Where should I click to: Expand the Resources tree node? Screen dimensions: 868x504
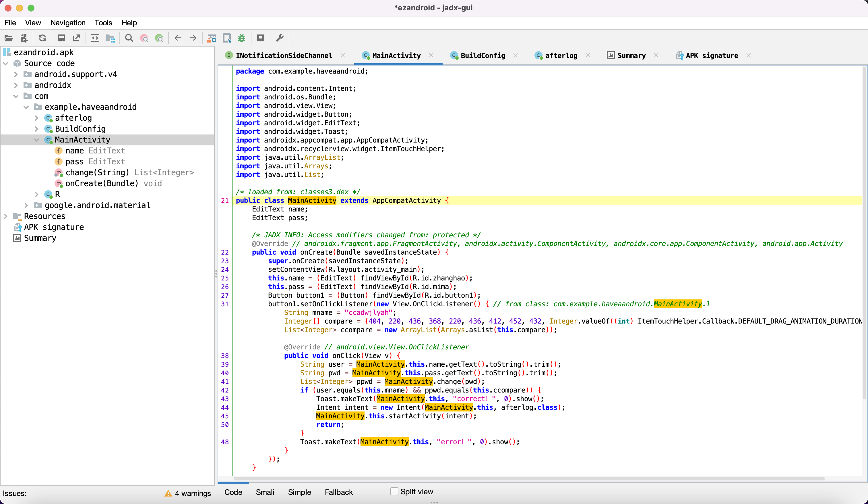6,216
